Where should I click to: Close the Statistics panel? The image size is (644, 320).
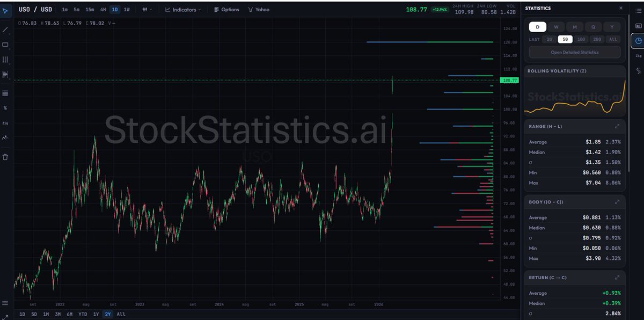point(621,9)
